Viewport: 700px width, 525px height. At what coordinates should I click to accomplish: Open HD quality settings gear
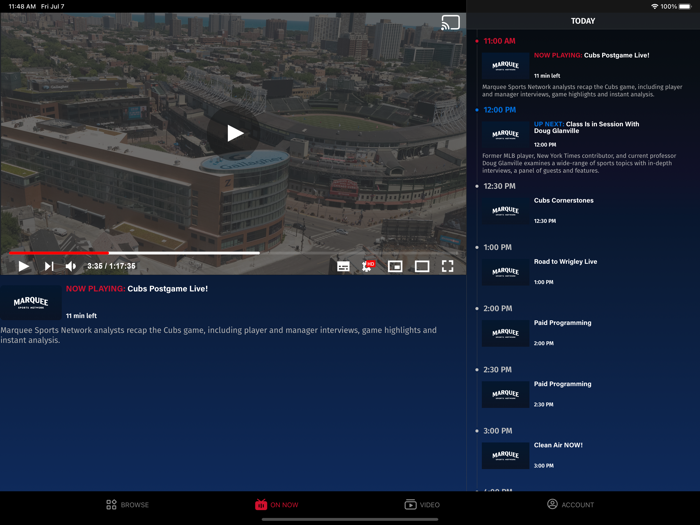pyautogui.click(x=368, y=266)
